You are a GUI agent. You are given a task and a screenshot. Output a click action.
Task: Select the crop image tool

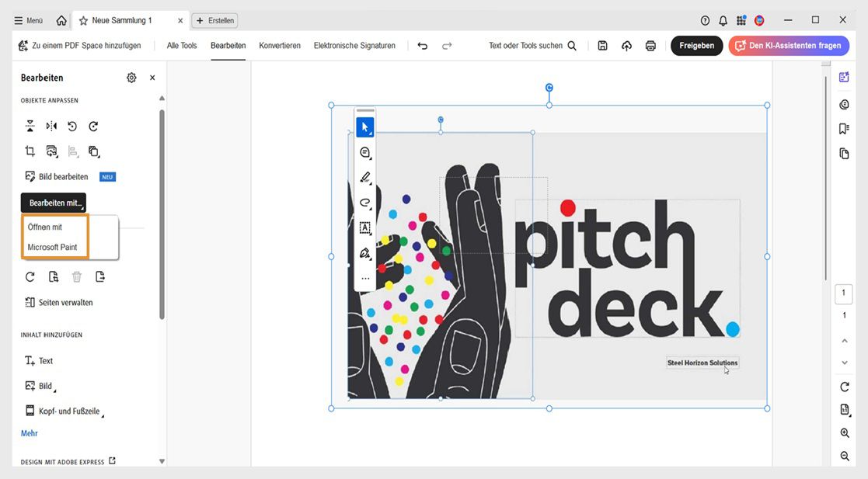(x=30, y=151)
